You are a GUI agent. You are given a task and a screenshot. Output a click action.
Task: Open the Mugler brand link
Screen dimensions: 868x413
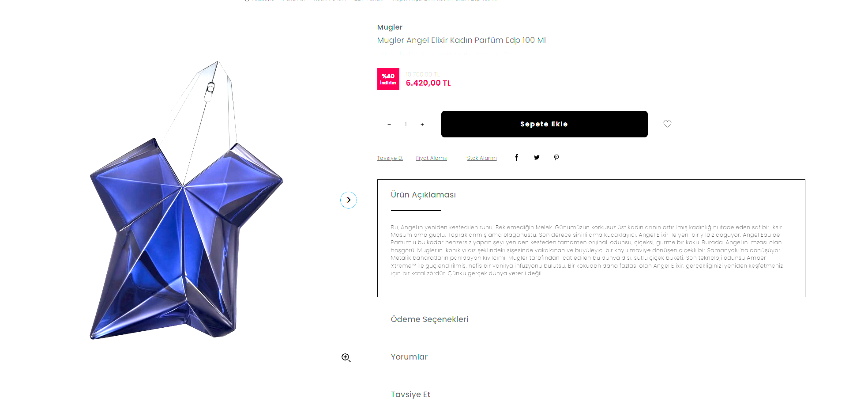390,27
